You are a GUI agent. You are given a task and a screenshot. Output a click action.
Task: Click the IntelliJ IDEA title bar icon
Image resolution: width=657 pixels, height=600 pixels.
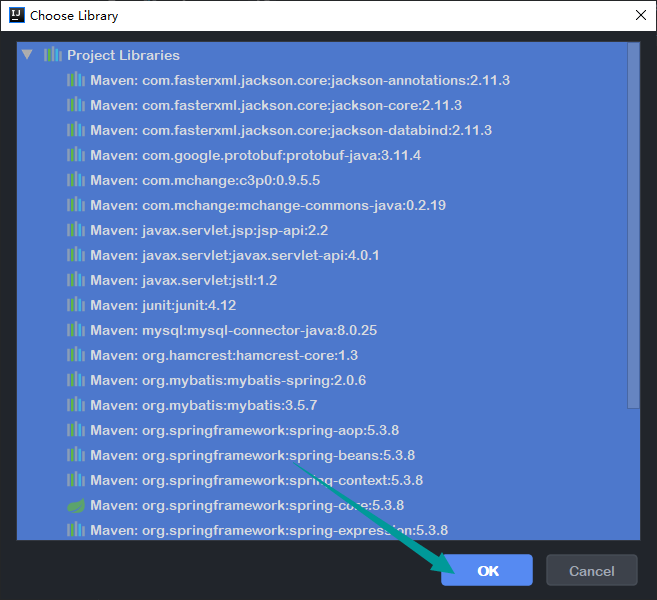(x=17, y=16)
